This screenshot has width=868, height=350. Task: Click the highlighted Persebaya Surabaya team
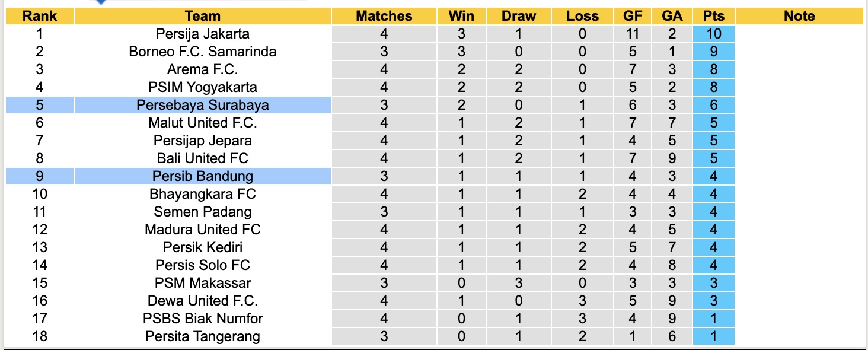pos(203,105)
